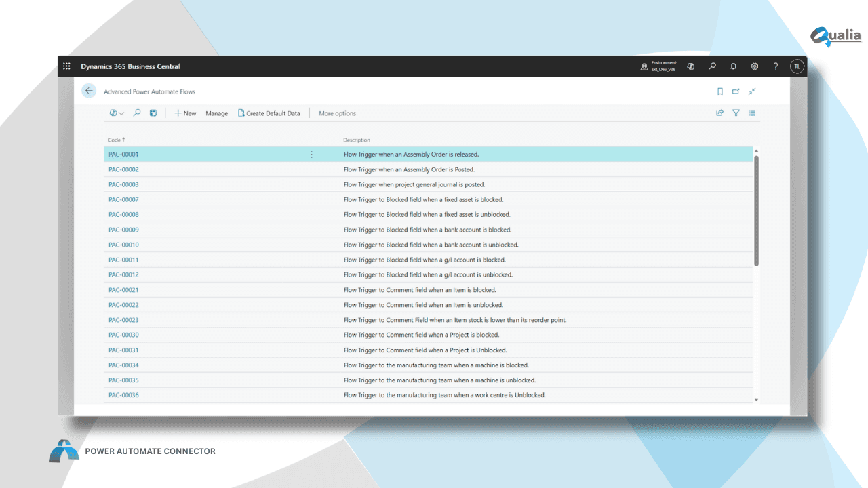Select 'bank account is blocked' description

tap(427, 230)
